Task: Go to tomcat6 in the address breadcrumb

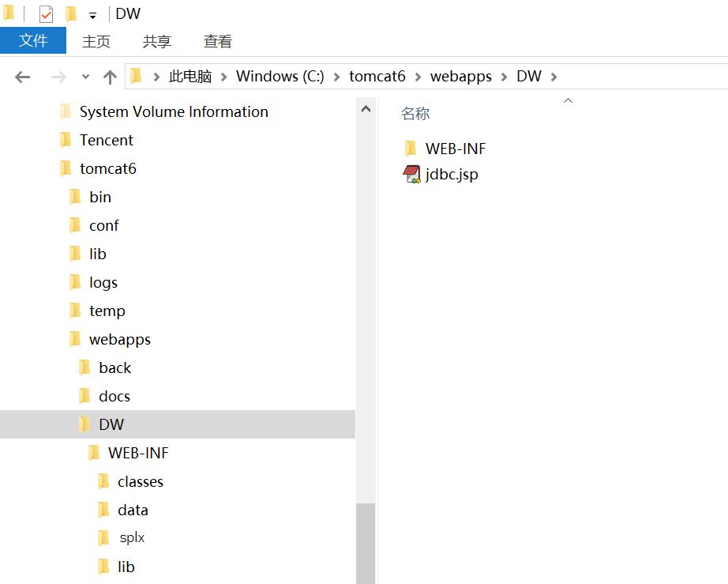Action: pyautogui.click(x=377, y=77)
